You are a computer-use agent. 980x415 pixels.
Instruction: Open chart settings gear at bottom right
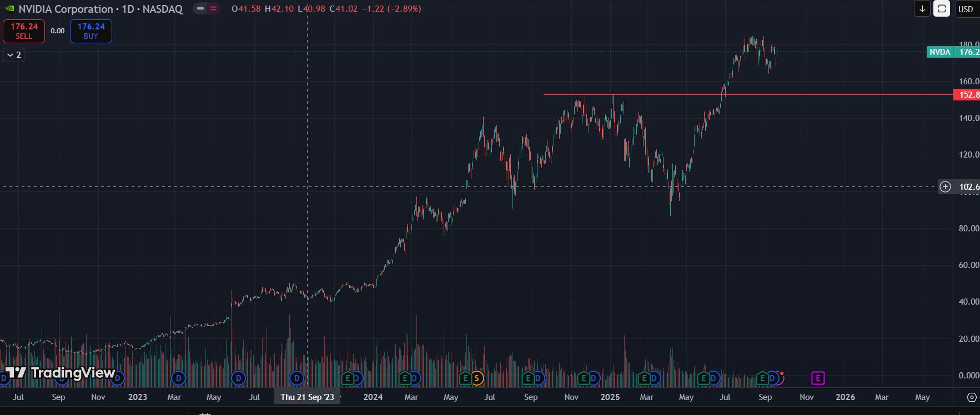(972, 397)
